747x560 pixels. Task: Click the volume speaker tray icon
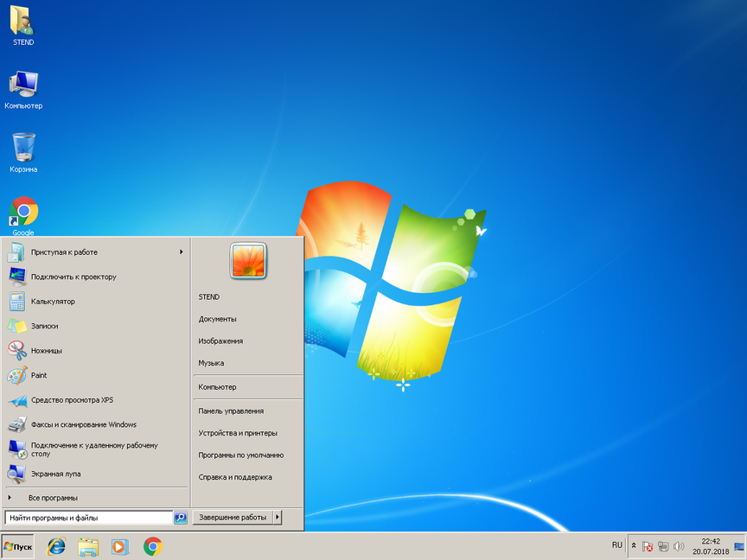[x=679, y=546]
